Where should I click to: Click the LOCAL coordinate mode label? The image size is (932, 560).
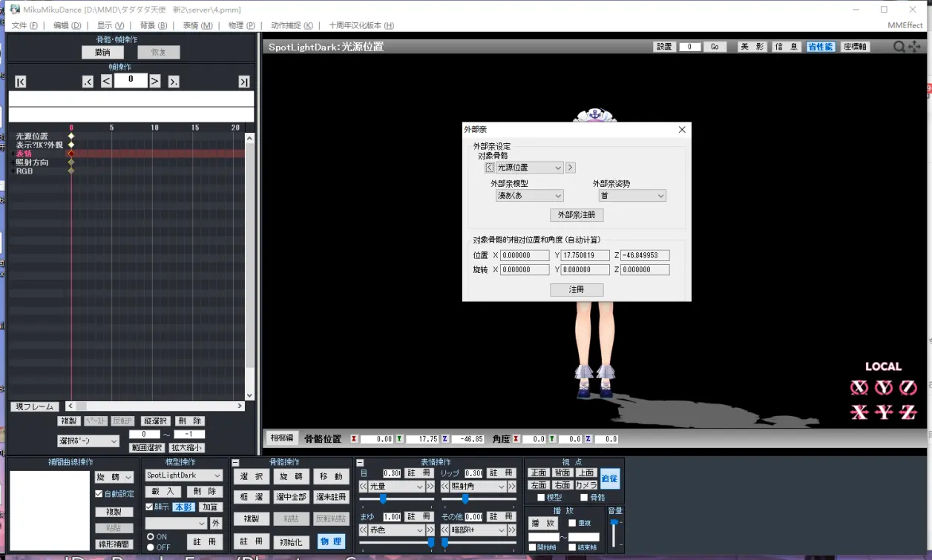click(883, 366)
